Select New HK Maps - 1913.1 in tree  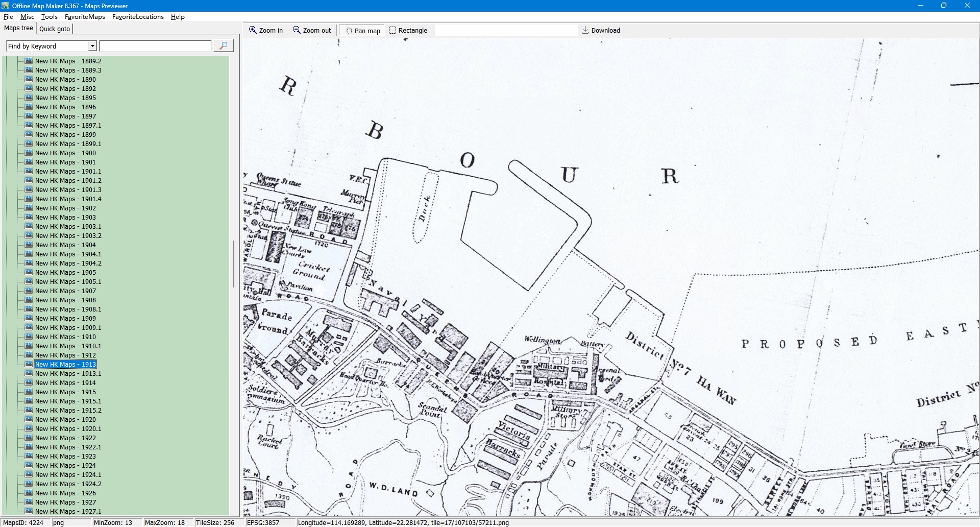[68, 373]
